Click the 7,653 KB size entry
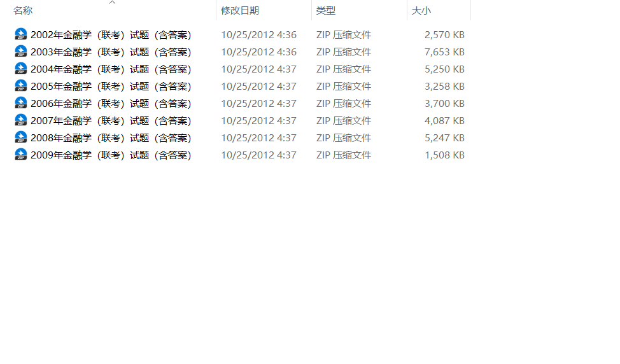Image resolution: width=620 pixels, height=364 pixels. [444, 52]
